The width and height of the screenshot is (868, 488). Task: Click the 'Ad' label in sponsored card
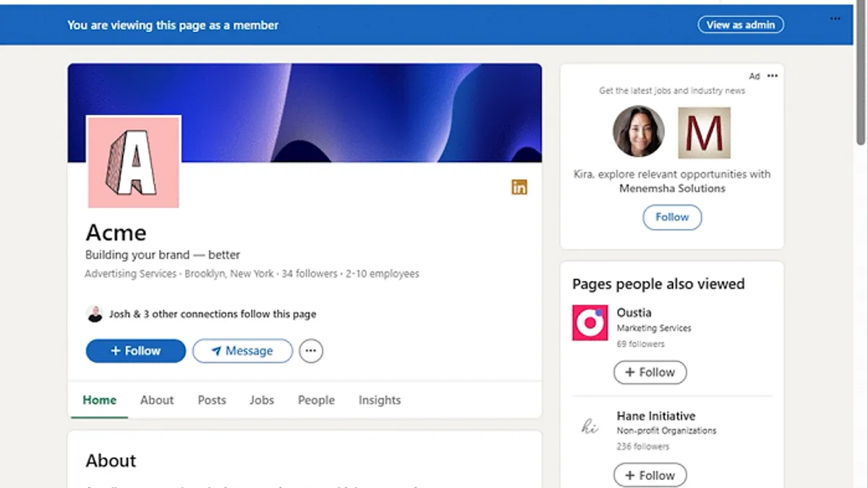click(754, 76)
